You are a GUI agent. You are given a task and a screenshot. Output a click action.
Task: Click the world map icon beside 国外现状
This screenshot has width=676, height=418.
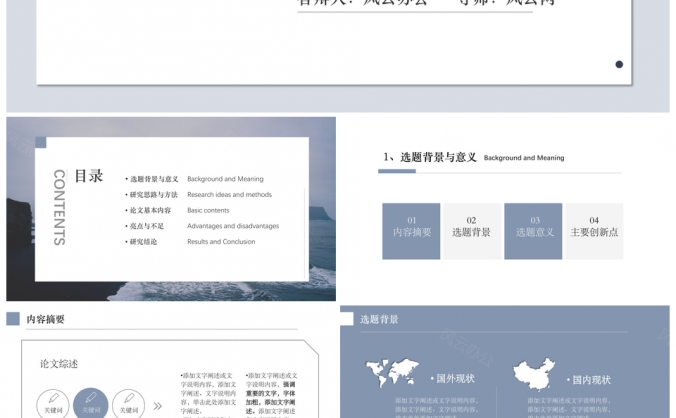click(392, 372)
